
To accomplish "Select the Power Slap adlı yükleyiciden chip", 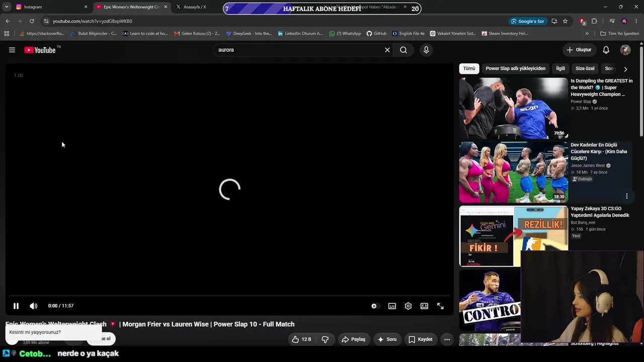I will pyautogui.click(x=515, y=68).
